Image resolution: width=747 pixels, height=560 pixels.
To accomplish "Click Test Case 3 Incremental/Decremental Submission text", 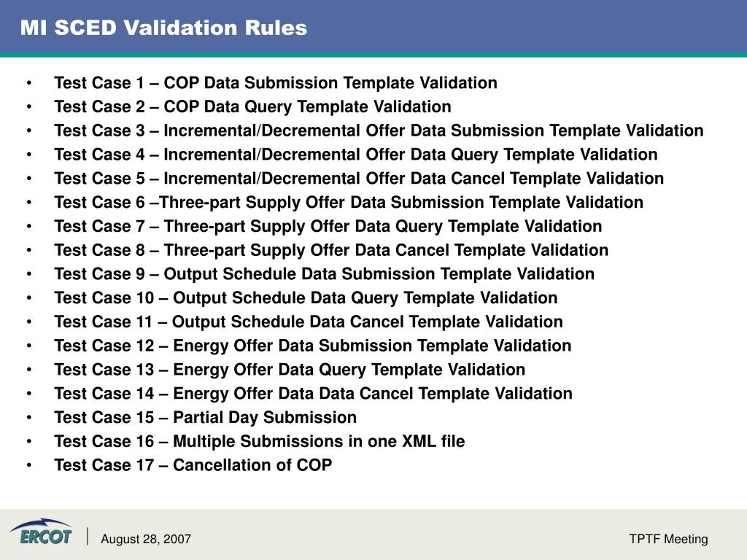I will pos(379,131).
